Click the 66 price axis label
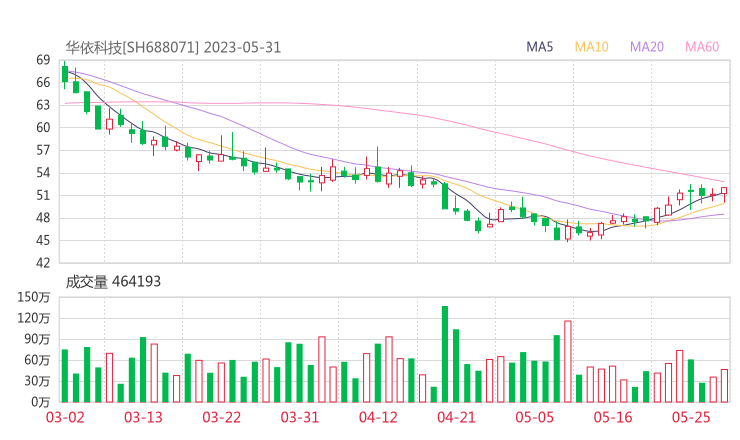Viewport: 740px width, 440px height. [43, 83]
